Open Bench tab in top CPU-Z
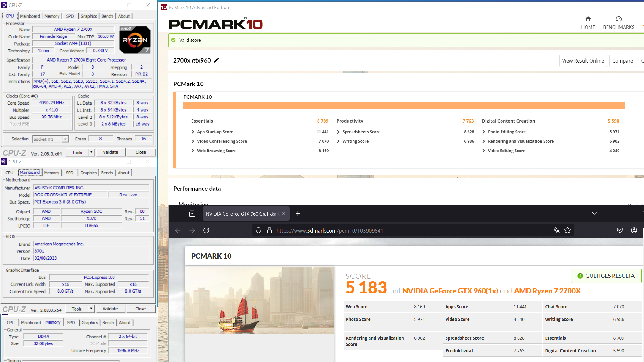Image resolution: width=644 pixels, height=362 pixels. point(107,16)
